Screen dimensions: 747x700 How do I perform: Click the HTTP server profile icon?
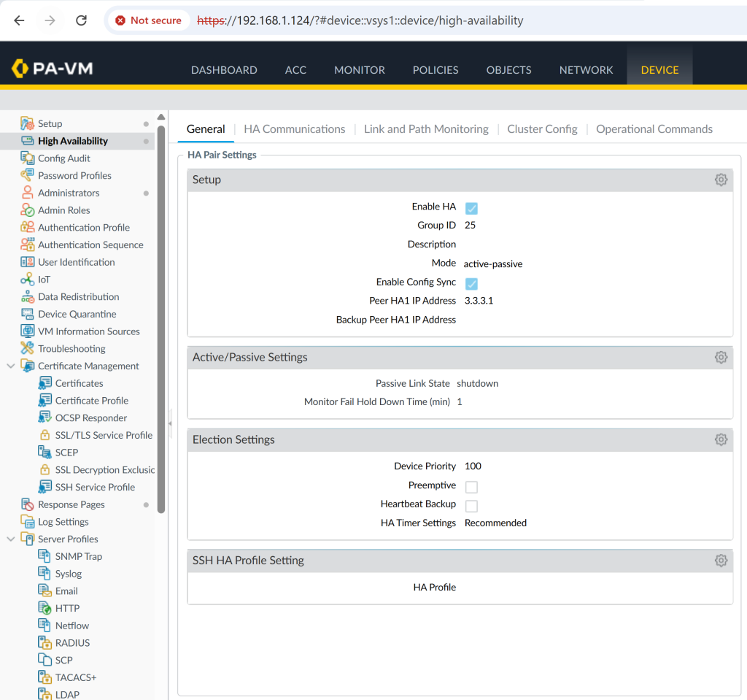44,608
